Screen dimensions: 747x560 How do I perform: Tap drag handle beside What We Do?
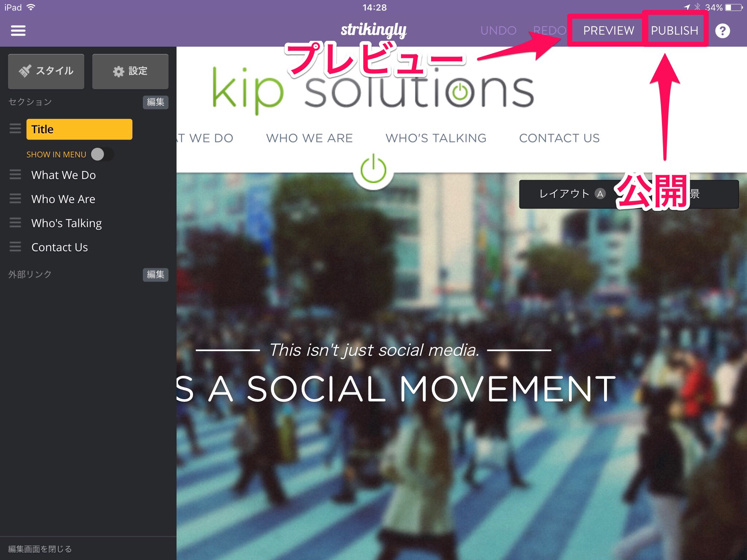[15, 175]
